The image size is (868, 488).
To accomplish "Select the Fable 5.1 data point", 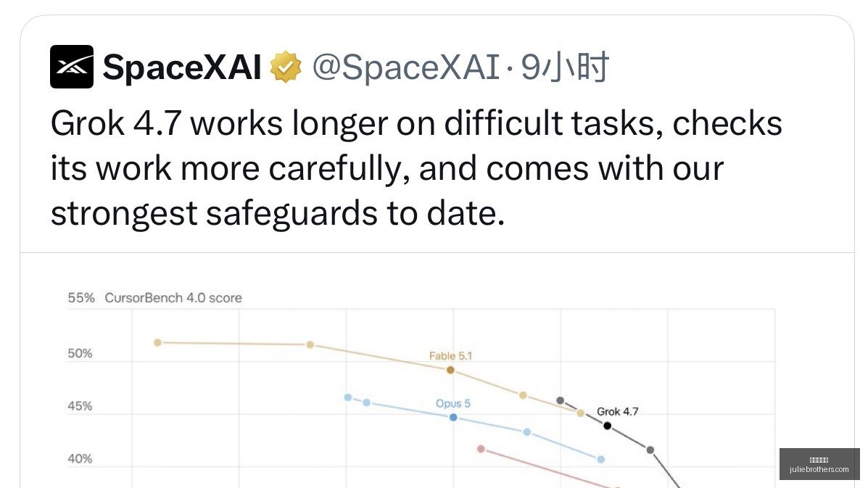I will pyautogui.click(x=450, y=370).
